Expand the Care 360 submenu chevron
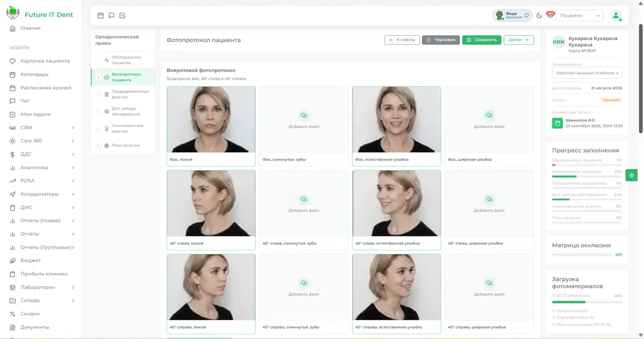Viewport: 644px width, 339px height. coord(73,141)
